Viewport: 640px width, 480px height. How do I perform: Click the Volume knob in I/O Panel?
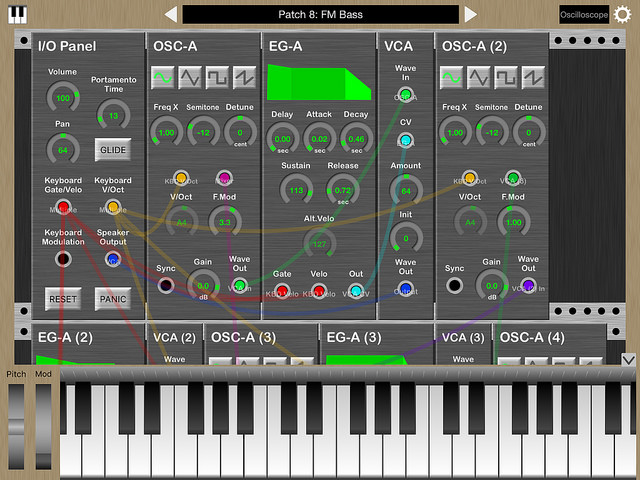tap(63, 97)
